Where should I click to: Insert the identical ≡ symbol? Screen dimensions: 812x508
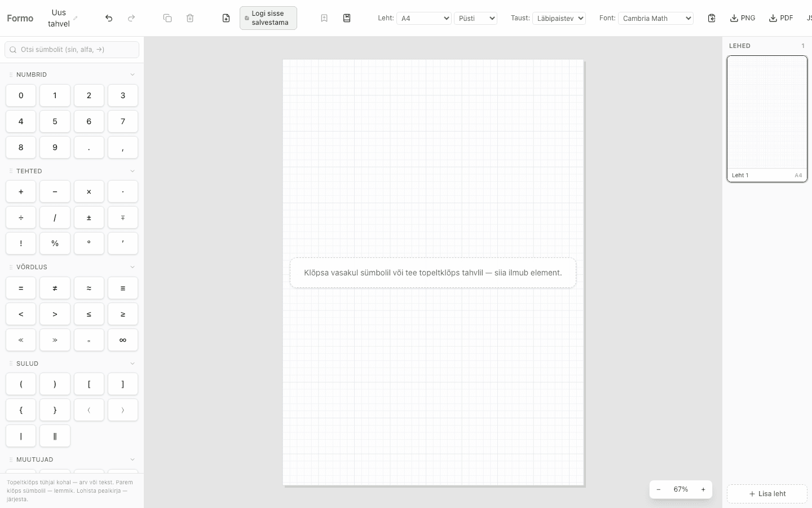click(123, 288)
